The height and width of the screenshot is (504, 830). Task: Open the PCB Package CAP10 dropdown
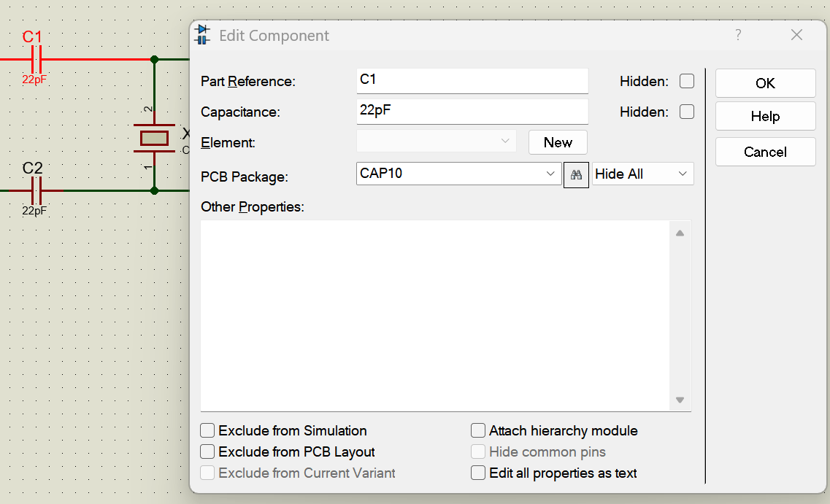coord(550,174)
